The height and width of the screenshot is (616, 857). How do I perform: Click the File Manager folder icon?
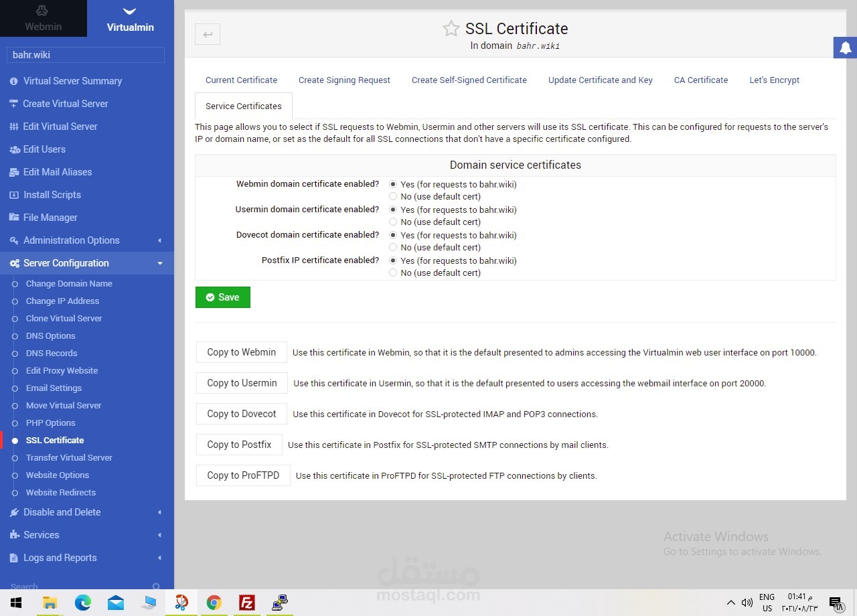(14, 218)
